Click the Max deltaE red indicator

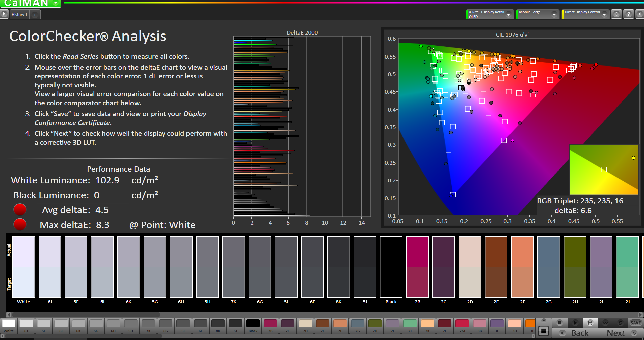pos(20,224)
